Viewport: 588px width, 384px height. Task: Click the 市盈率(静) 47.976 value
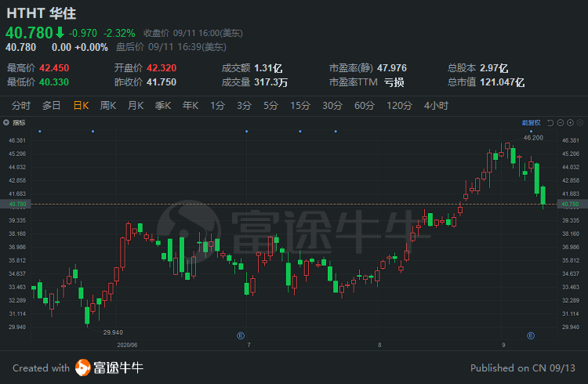click(391, 68)
